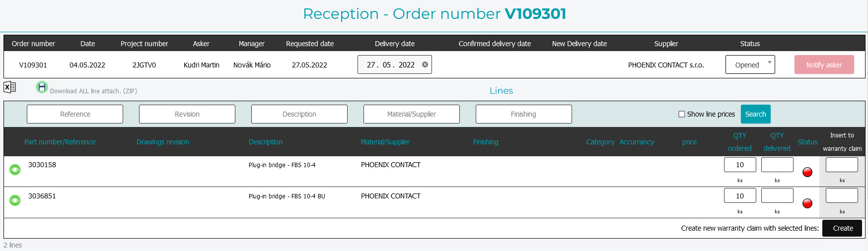Click red status indicator for part 3030158
This screenshot has width=868, height=251.
click(x=807, y=172)
